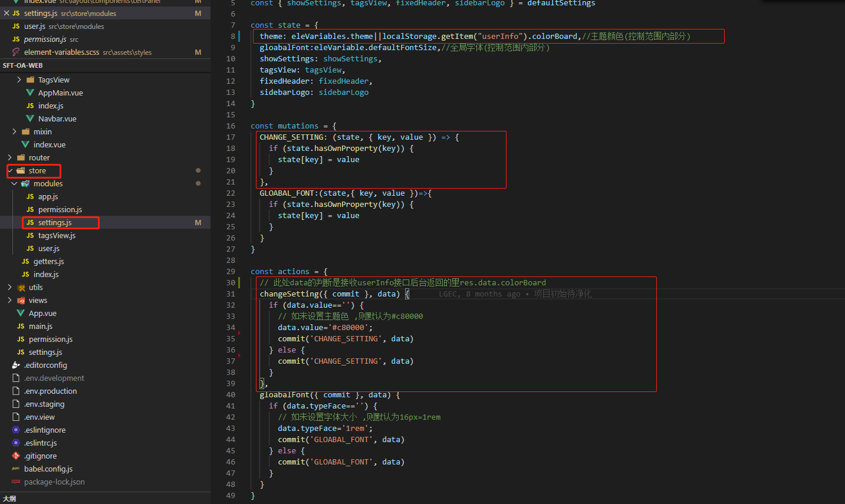The width and height of the screenshot is (845, 504).
Task: Click line number 17 in the gutter
Action: (x=231, y=137)
